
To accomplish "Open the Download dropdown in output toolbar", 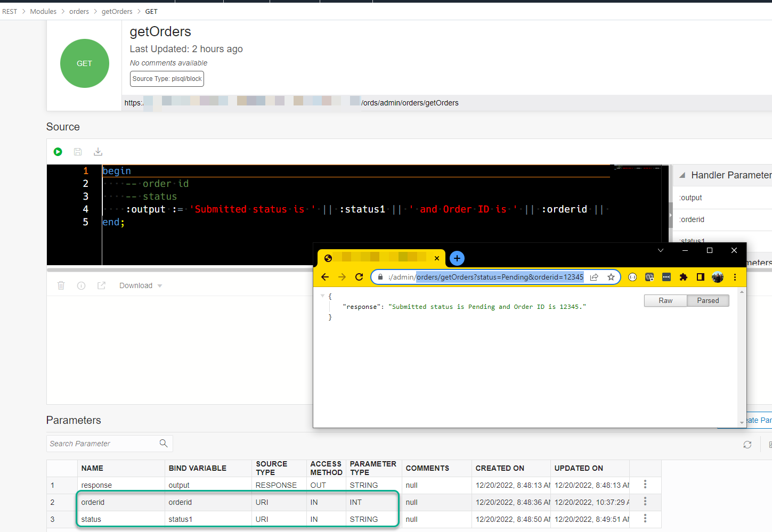I will 141,285.
